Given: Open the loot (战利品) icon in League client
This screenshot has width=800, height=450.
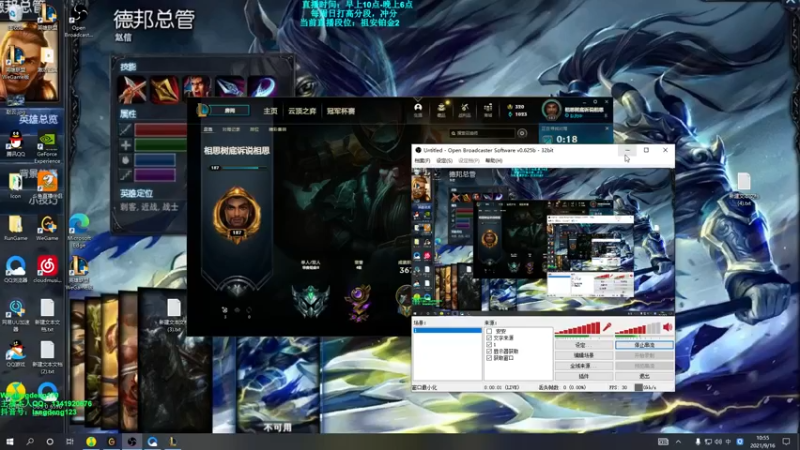Looking at the screenshot, I should [x=464, y=110].
